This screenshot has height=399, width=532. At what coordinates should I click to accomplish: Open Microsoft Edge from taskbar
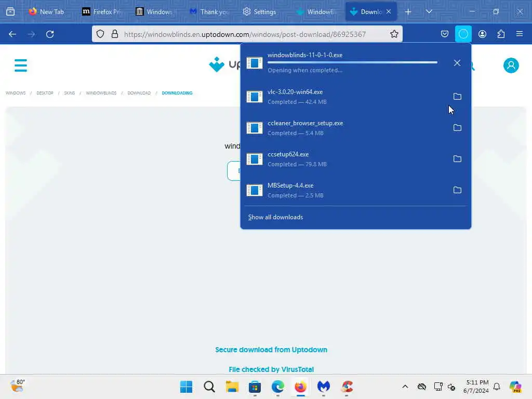278,387
